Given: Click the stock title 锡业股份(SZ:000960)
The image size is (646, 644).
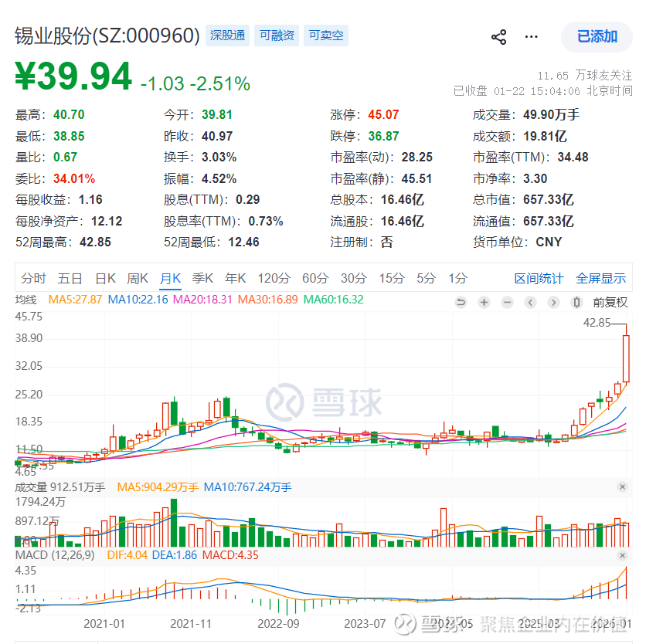Looking at the screenshot, I should click(107, 36).
